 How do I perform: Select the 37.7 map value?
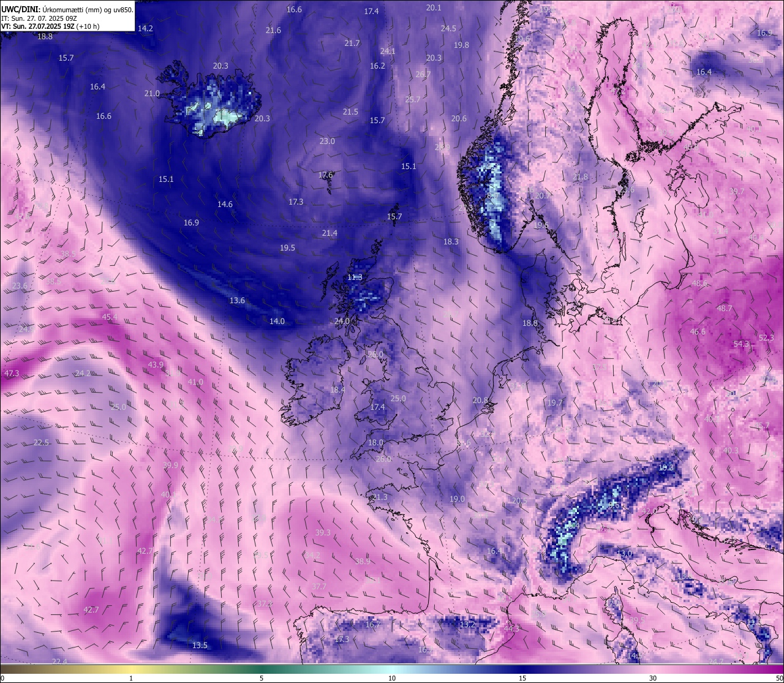pos(319,586)
